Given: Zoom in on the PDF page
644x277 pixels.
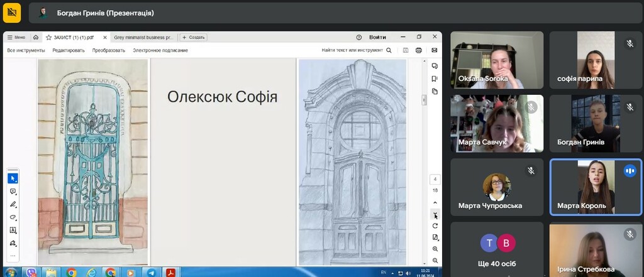Looking at the screenshot, I should pyautogui.click(x=435, y=249).
